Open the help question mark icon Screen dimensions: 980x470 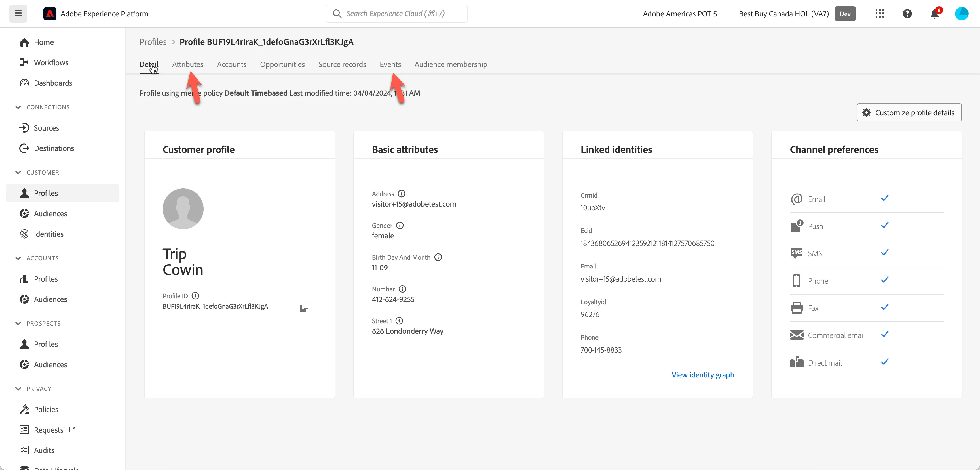click(907, 14)
